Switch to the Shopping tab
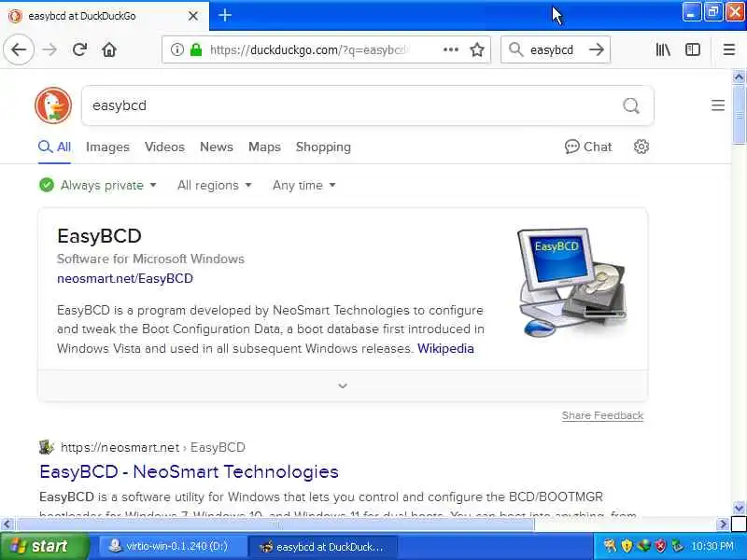The width and height of the screenshot is (747, 560). pyautogui.click(x=323, y=147)
